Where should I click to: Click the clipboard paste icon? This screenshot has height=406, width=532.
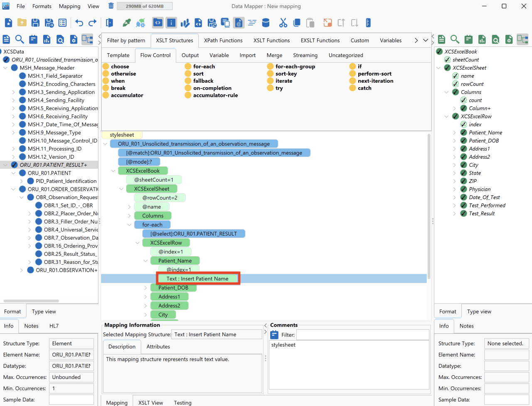pos(310,23)
